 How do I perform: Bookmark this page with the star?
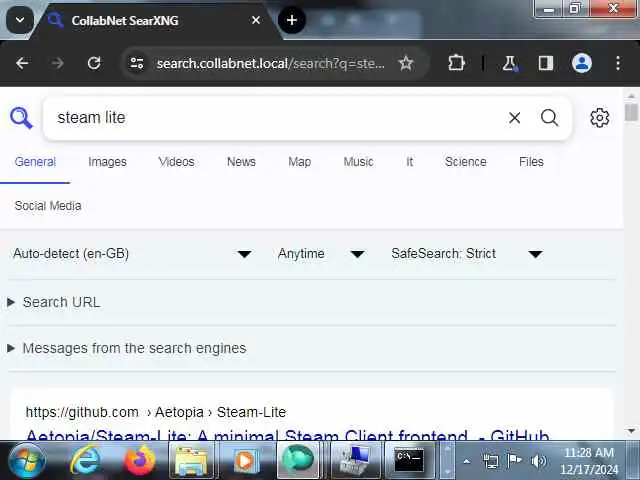[406, 63]
